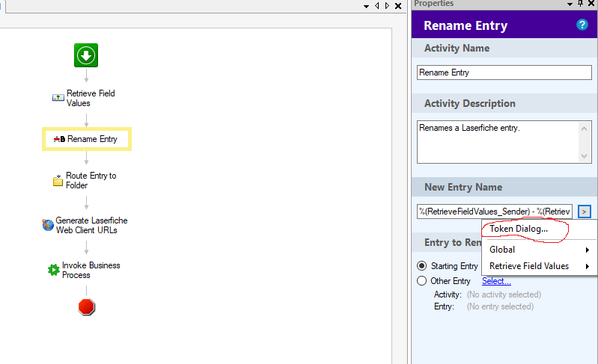
Task: Select the Other Entry radio button
Action: click(422, 281)
